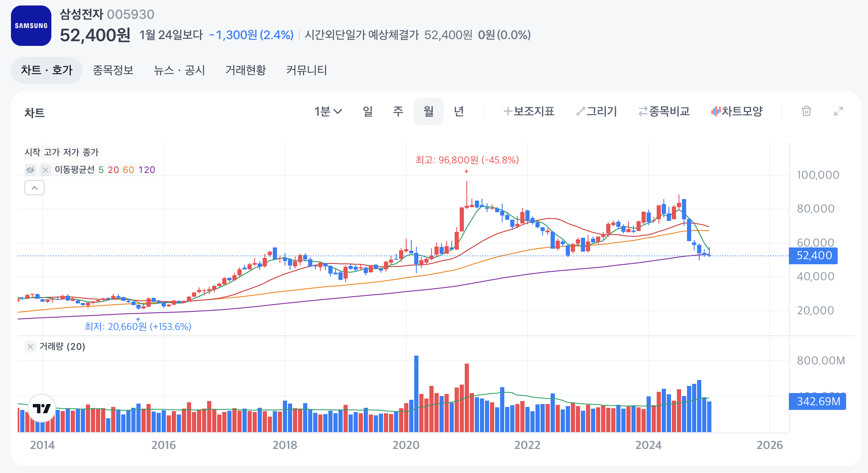This screenshot has width=868, height=473.
Task: Click the 2024 time axis label
Action: click(648, 445)
